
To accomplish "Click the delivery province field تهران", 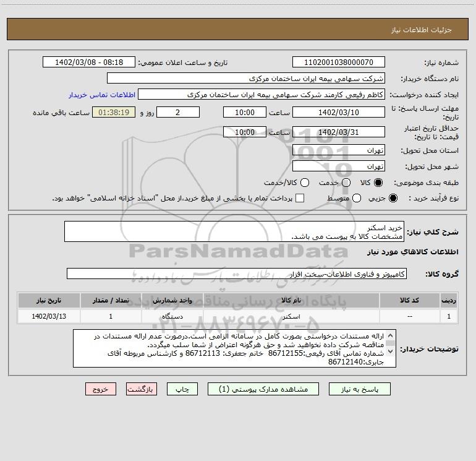I will click(339, 150).
